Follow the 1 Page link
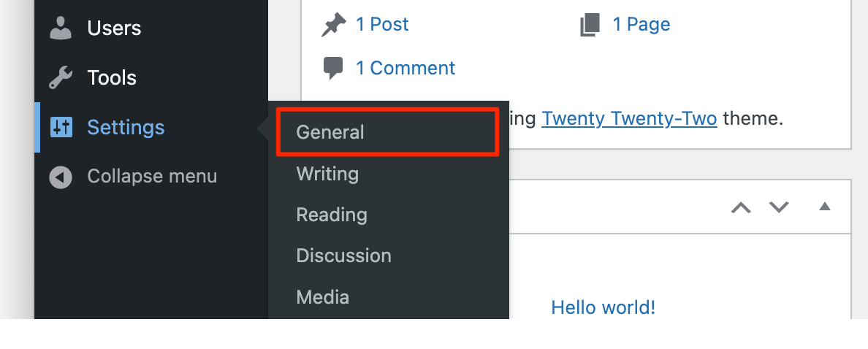The height and width of the screenshot is (349, 868). [641, 25]
